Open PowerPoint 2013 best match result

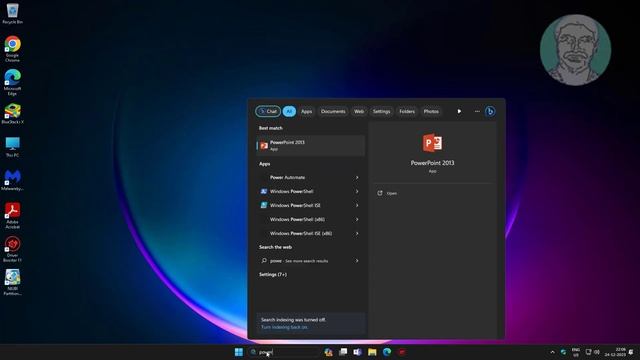click(x=311, y=145)
